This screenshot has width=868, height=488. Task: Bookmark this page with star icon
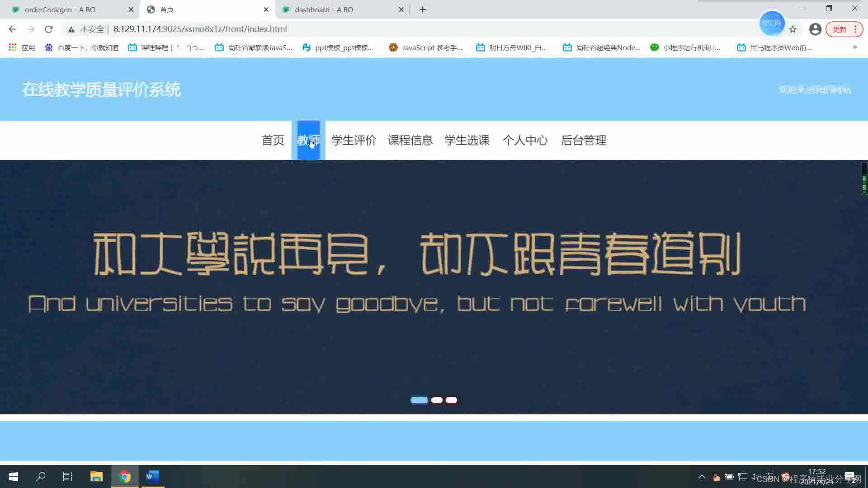coord(793,29)
